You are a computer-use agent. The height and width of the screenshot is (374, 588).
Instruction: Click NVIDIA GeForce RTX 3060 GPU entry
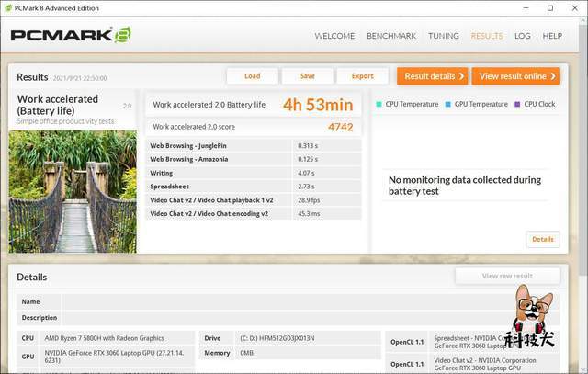114,357
